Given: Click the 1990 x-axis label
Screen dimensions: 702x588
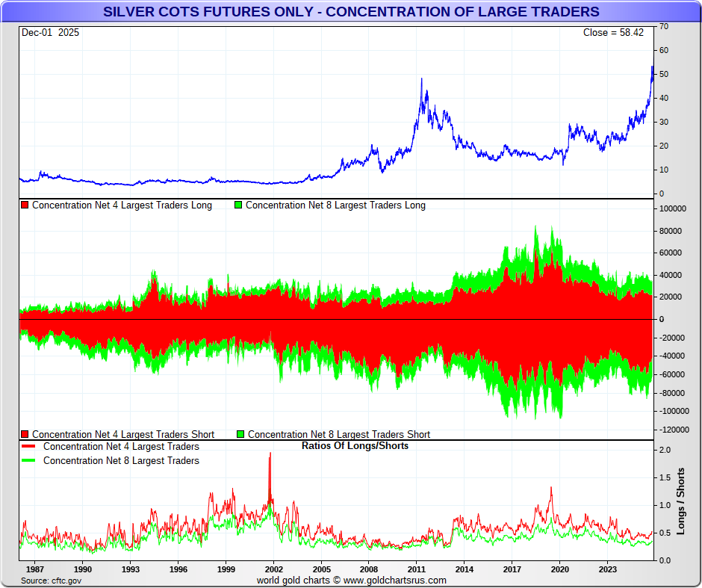Looking at the screenshot, I should click(82, 569).
